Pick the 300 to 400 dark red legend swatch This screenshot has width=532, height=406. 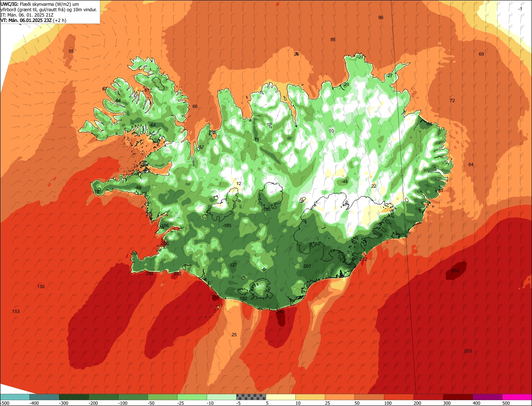pos(457,397)
